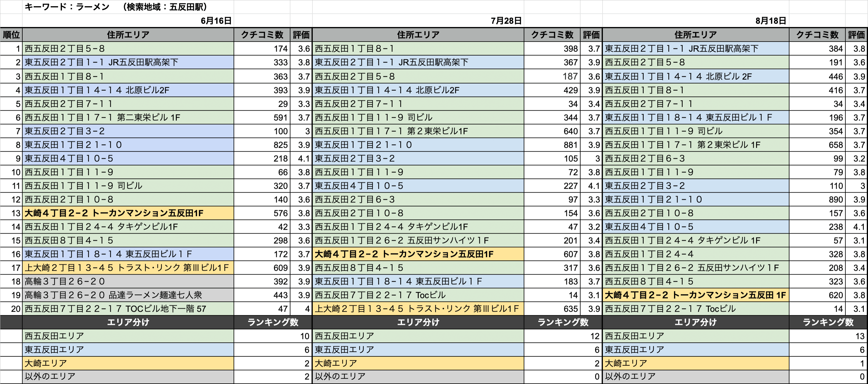This screenshot has width=868, height=384.
Task: Click review count 635 in 7月28日 rank 20
Action: [552, 309]
